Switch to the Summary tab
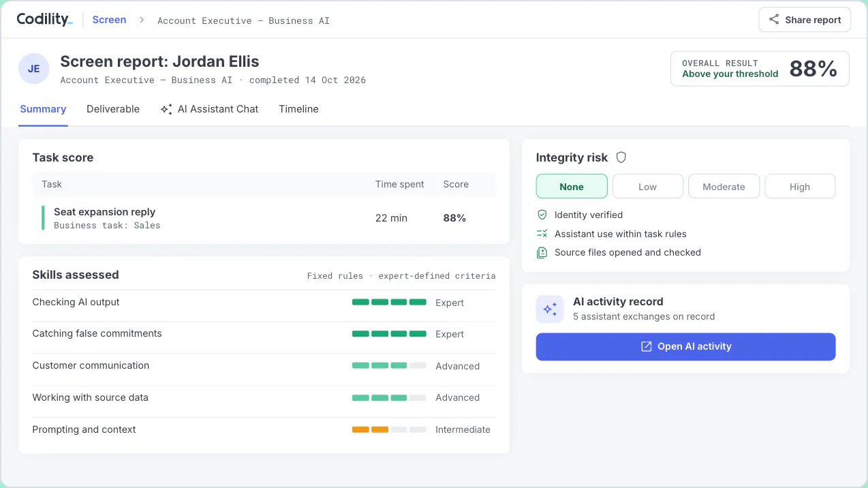This screenshot has height=488, width=868. (x=43, y=109)
